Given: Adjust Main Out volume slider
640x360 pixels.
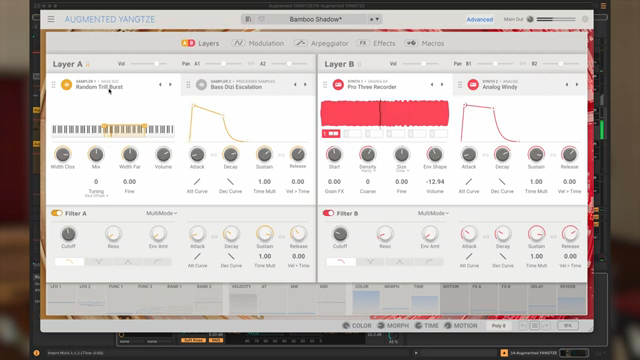Looking at the screenshot, I should 556,19.
